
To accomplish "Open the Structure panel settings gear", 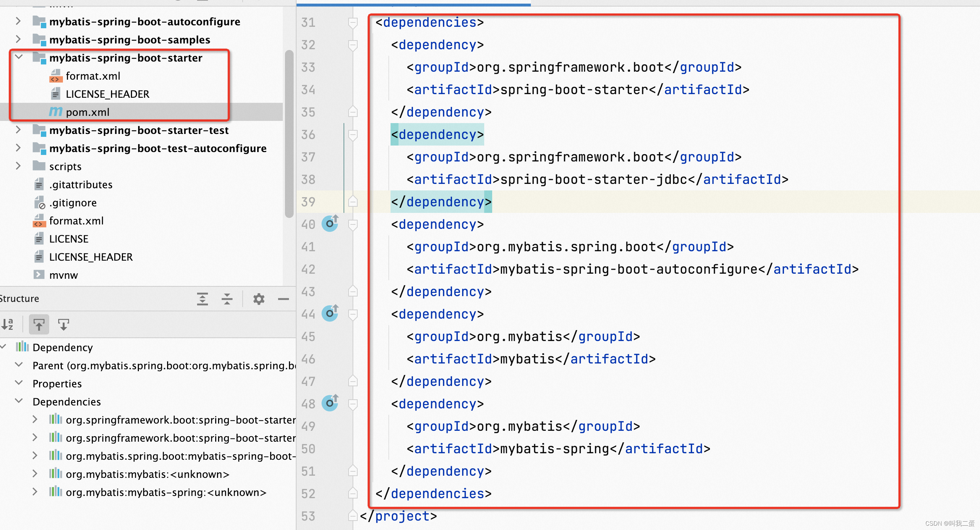I will point(259,299).
